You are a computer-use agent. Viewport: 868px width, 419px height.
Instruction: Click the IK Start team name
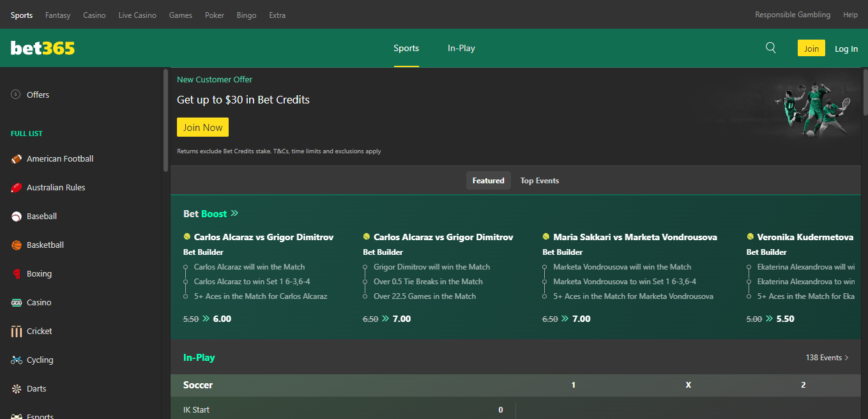click(x=196, y=410)
